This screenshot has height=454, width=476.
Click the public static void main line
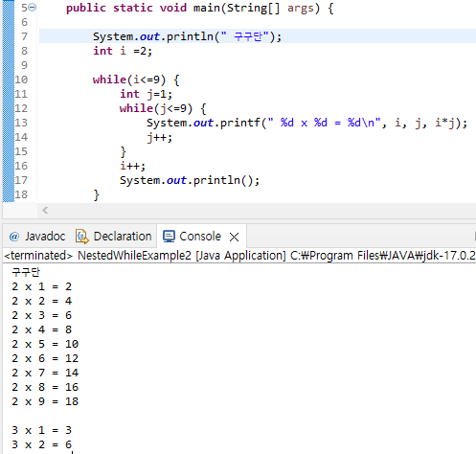coord(200,8)
